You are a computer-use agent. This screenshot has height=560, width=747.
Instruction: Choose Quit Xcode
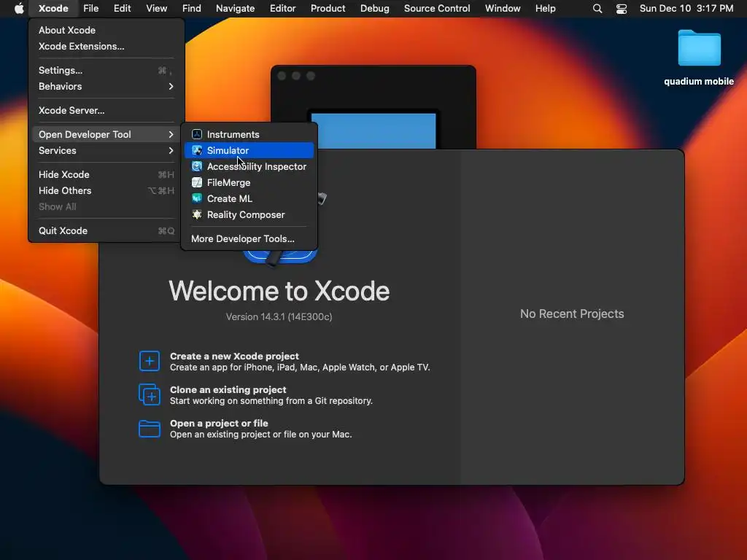[x=107, y=230]
